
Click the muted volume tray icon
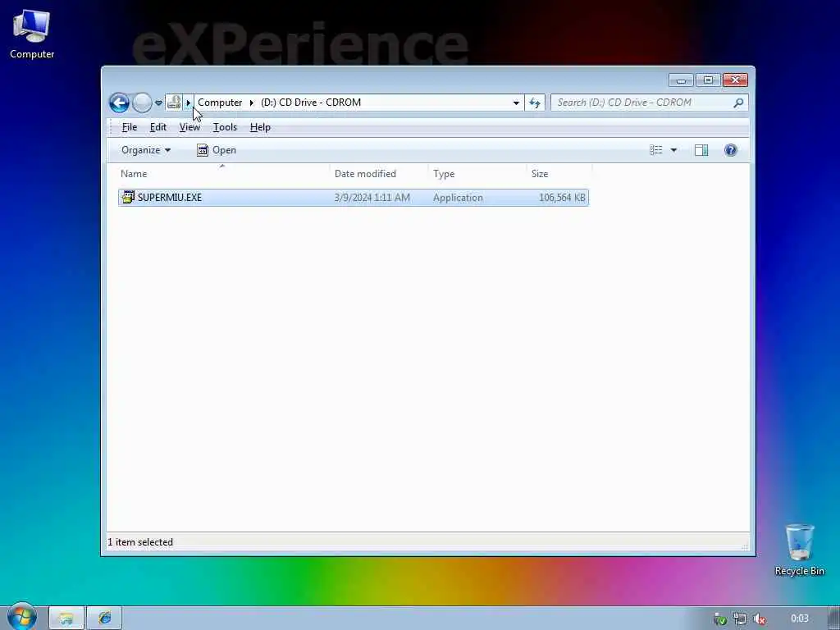click(759, 619)
